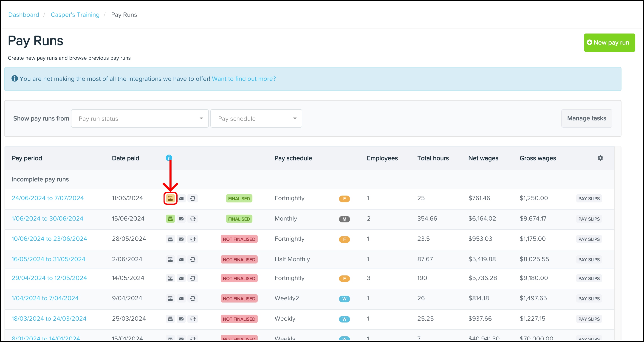Image resolution: width=644 pixels, height=342 pixels.
Task: Click the envelope icon in the Half Monthly row
Action: [x=181, y=260]
